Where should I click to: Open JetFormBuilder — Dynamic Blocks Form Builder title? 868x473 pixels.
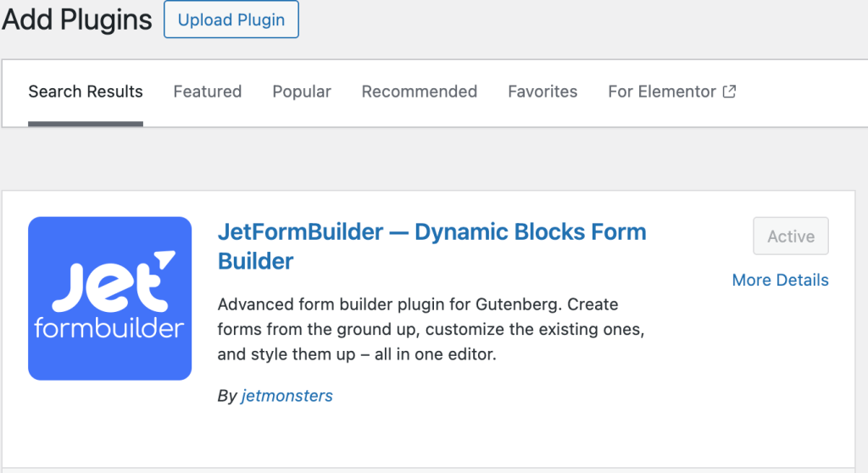431,247
